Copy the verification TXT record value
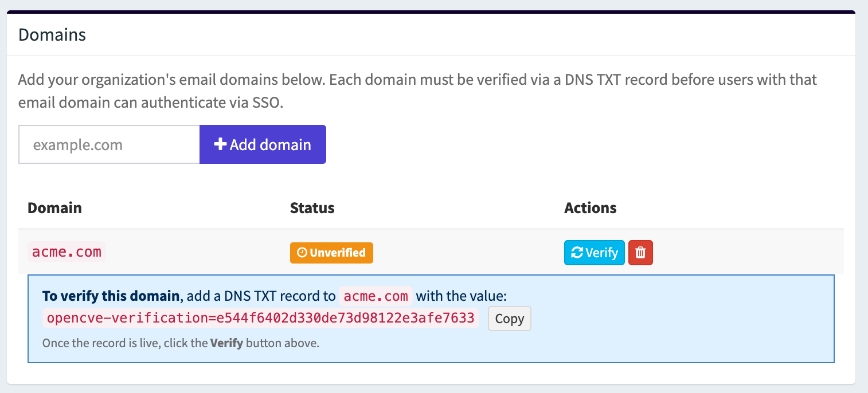Screen dimensions: 868x393 (509, 319)
